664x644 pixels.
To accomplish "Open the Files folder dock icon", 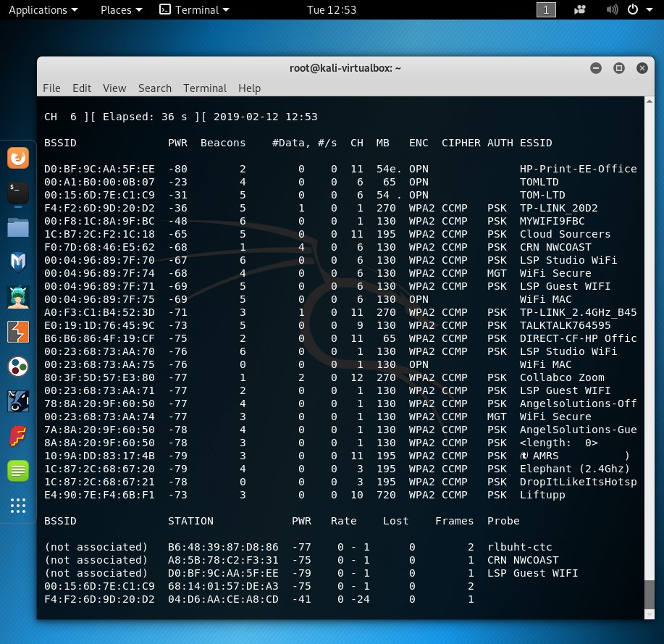I will (x=18, y=227).
